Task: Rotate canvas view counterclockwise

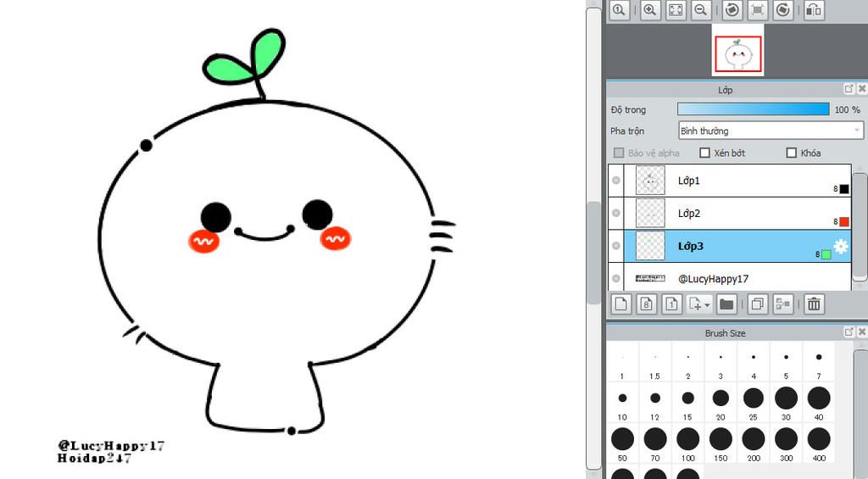Action: (x=732, y=10)
